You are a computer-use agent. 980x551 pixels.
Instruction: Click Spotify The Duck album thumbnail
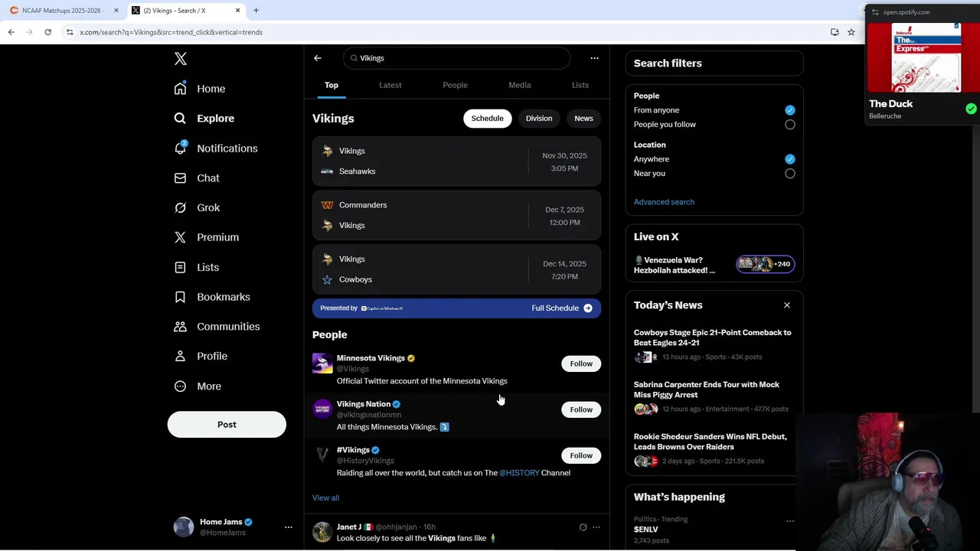[x=926, y=57]
